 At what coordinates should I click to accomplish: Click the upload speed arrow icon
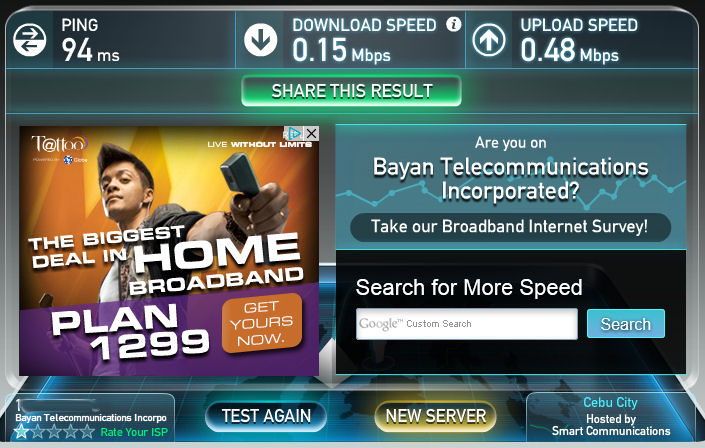coord(489,40)
